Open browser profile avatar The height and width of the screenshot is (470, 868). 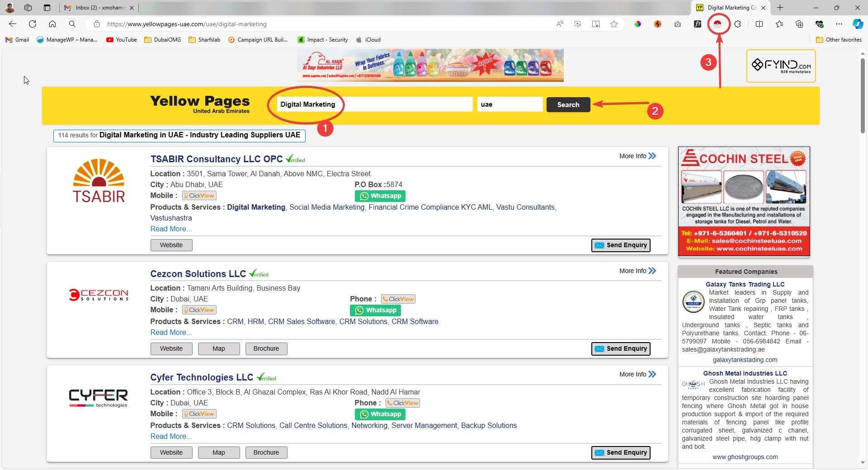(x=10, y=8)
